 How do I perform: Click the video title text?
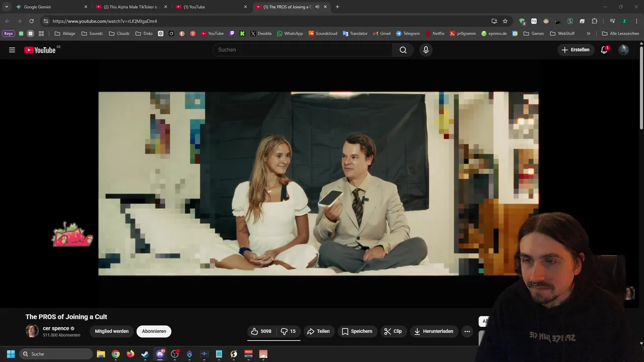pos(66,317)
